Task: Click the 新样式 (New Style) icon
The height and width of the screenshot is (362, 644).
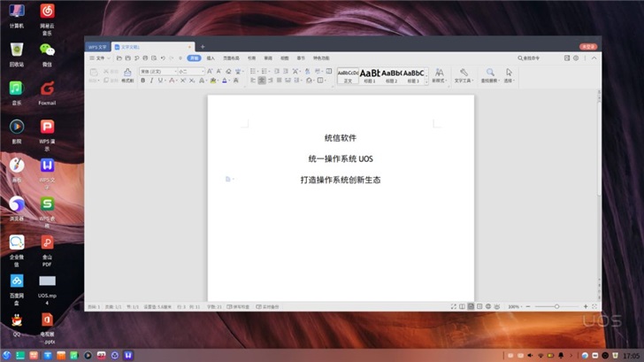Action: click(438, 73)
